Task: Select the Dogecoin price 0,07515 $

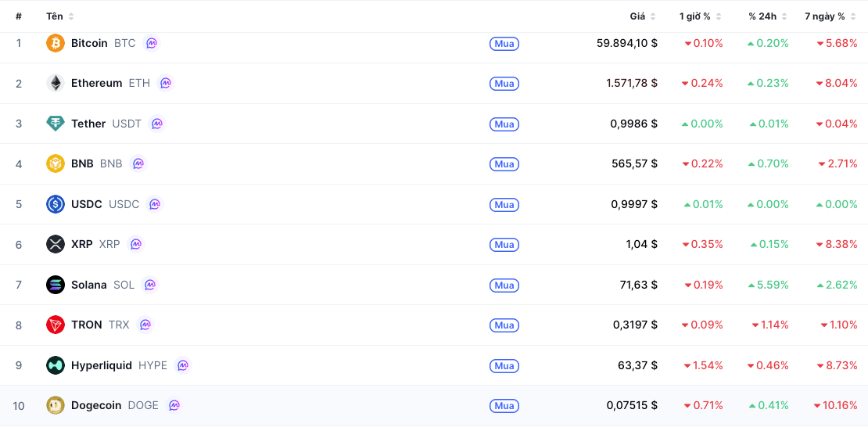Action: coord(632,405)
